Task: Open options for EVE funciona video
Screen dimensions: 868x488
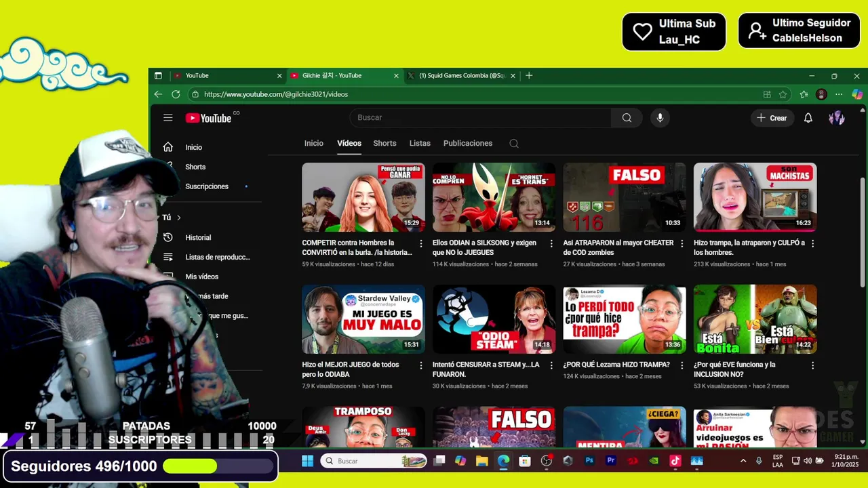Action: [x=812, y=365]
